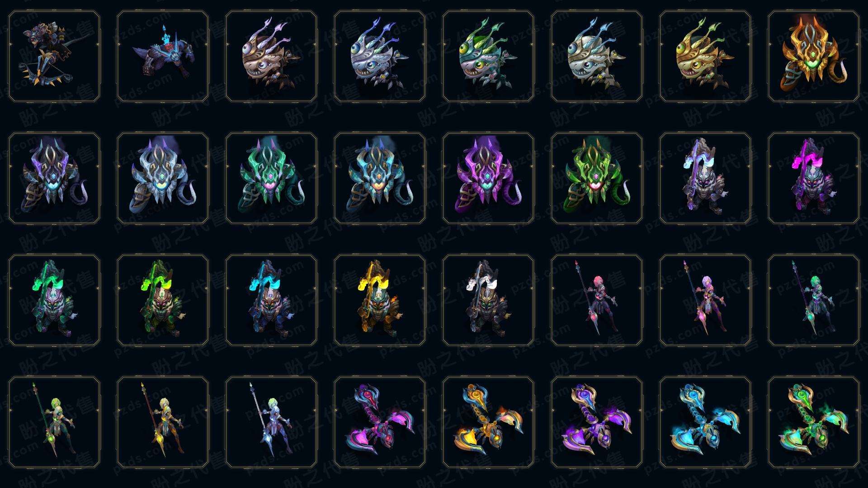
Task: Select the green-haired dark spear woman tile
Action: click(814, 300)
